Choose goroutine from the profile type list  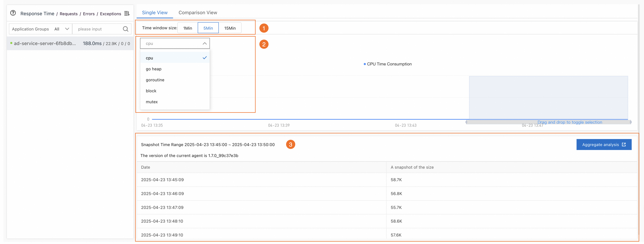coord(155,80)
